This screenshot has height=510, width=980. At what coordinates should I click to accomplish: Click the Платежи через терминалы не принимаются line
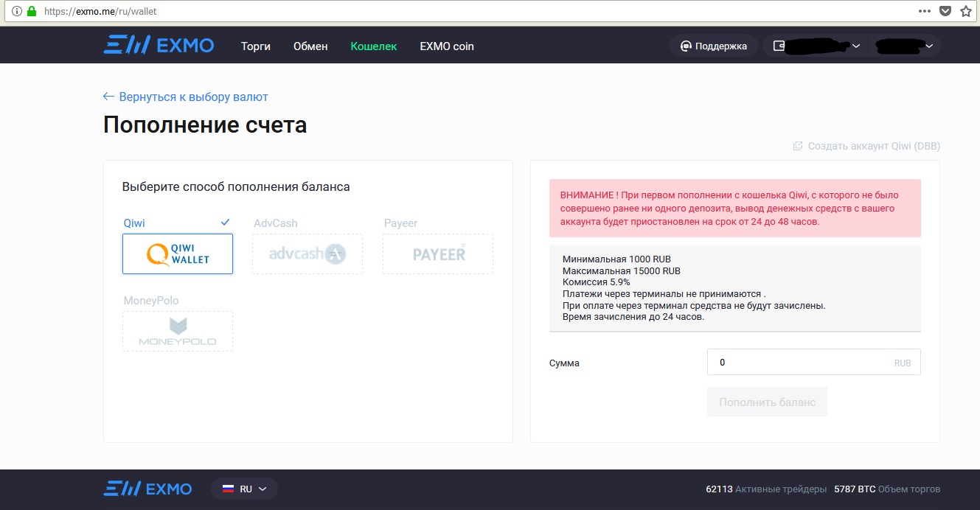pos(664,294)
